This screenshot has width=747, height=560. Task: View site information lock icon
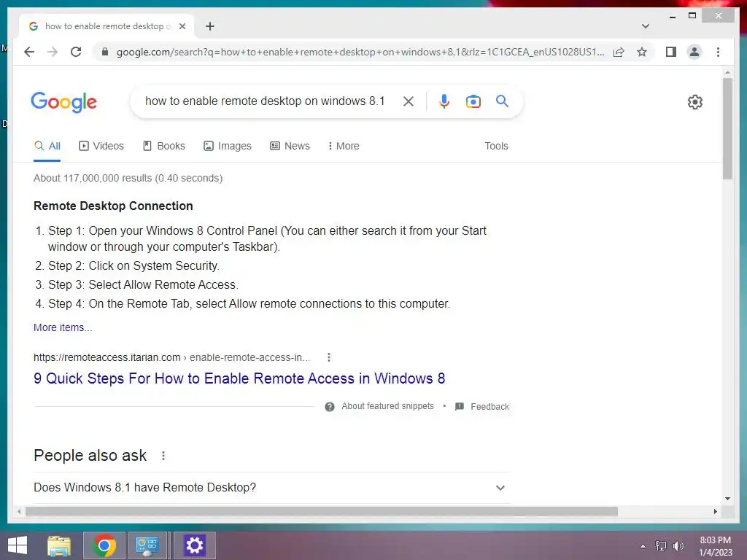click(x=105, y=52)
